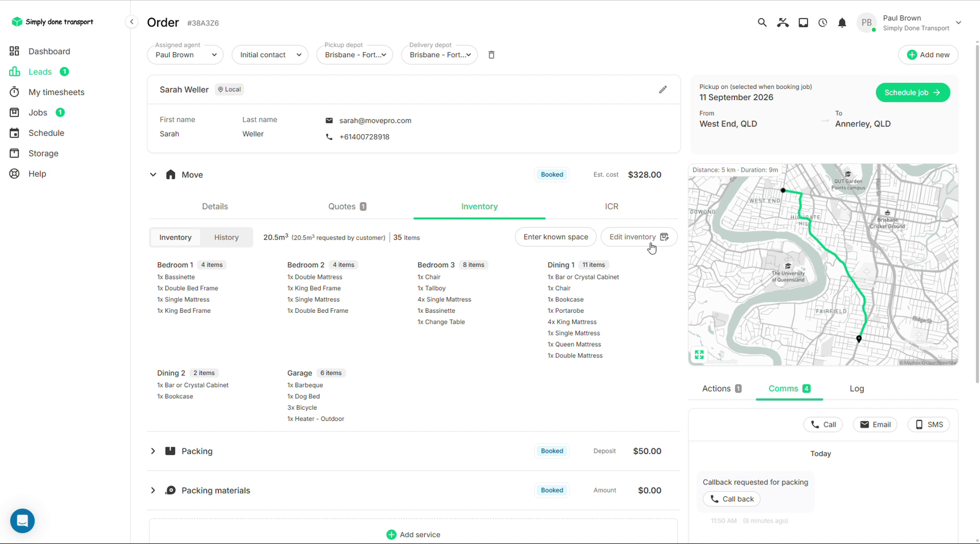Image resolution: width=980 pixels, height=544 pixels.
Task: Click the Call back button
Action: (732, 499)
